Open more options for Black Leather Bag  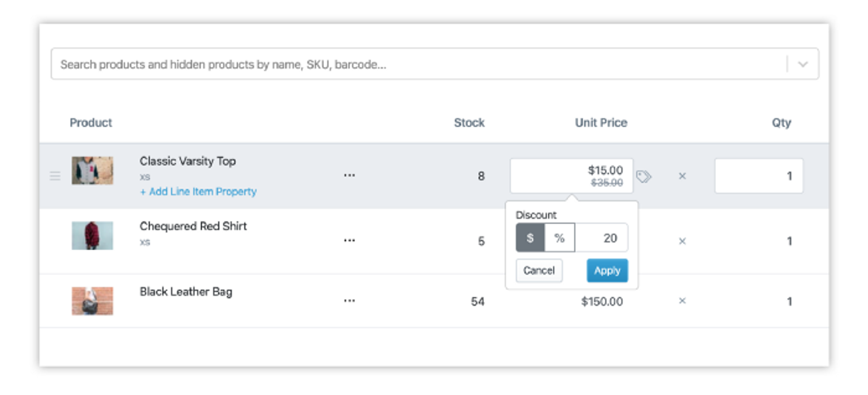click(349, 301)
